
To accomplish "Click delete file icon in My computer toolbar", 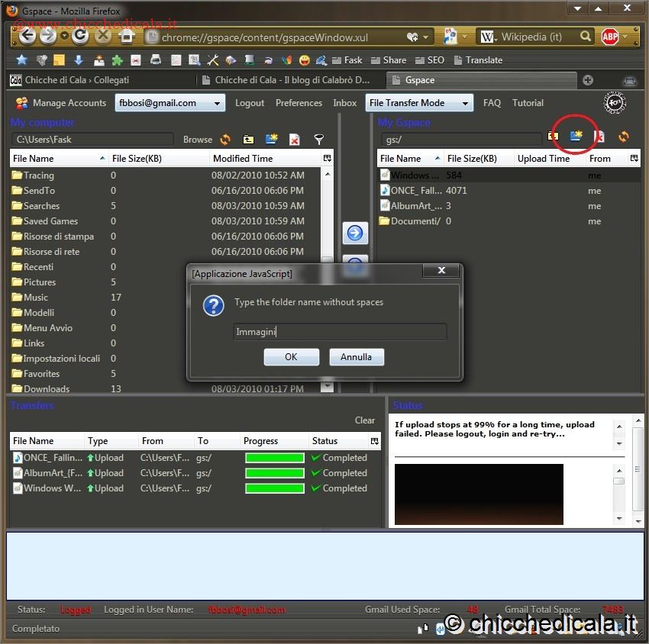I will coord(294,140).
